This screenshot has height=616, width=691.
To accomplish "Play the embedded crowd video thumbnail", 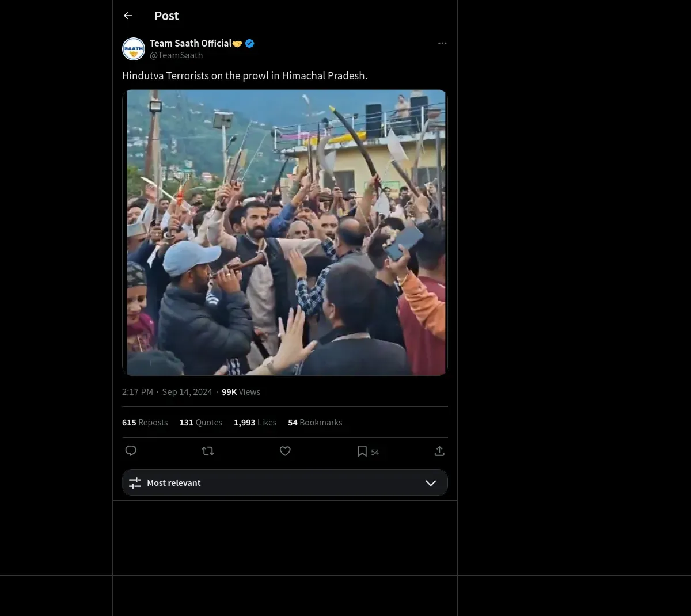I will pyautogui.click(x=284, y=233).
